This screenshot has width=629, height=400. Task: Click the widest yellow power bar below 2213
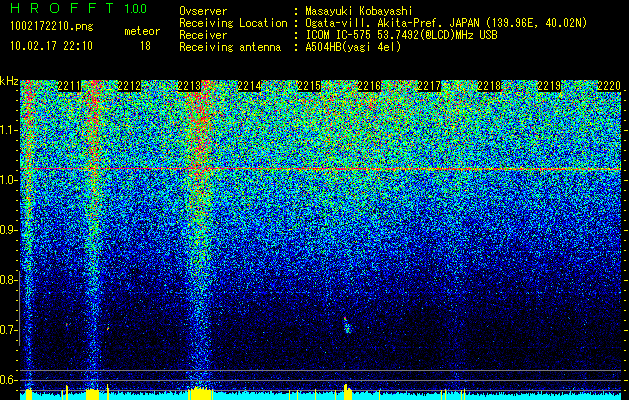click(x=199, y=393)
